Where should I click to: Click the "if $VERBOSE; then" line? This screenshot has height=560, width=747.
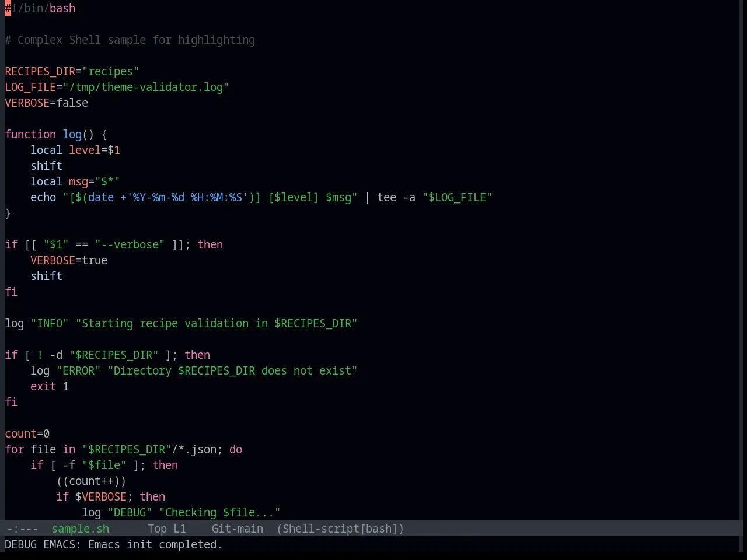tap(111, 496)
